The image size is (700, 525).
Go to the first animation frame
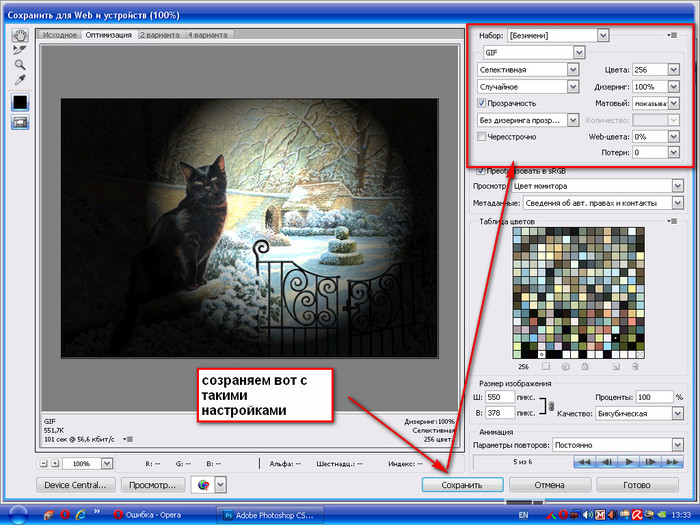click(584, 462)
